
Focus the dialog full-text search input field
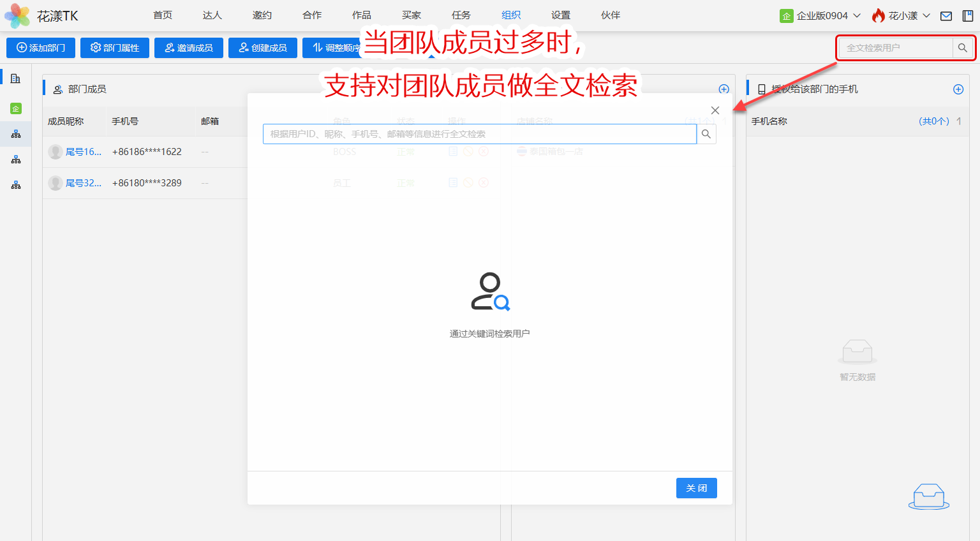point(479,134)
